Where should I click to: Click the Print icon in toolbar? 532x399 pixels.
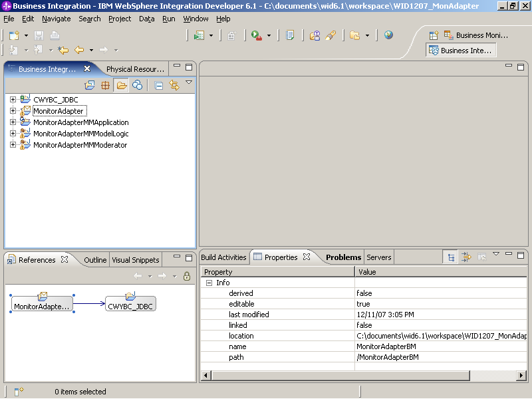pyautogui.click(x=55, y=35)
